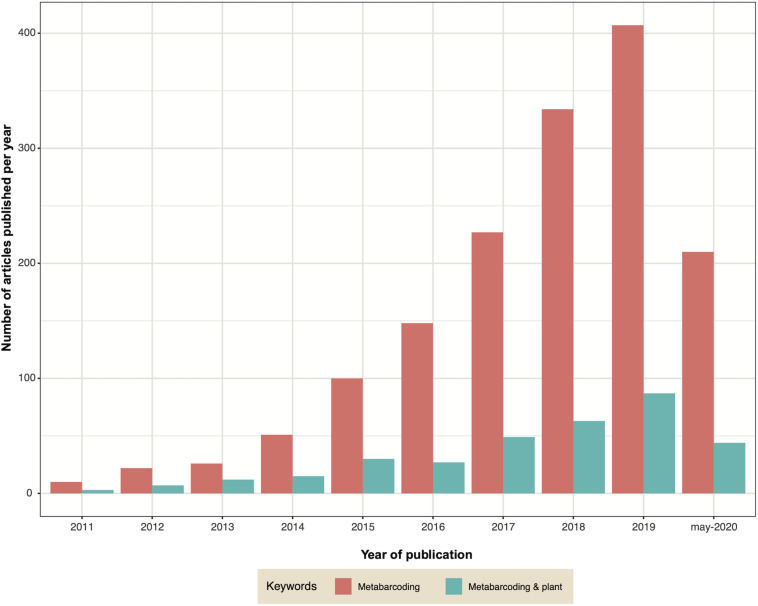
Task: Select the red Metabarcoding bar for 2018
Action: [x=557, y=301]
